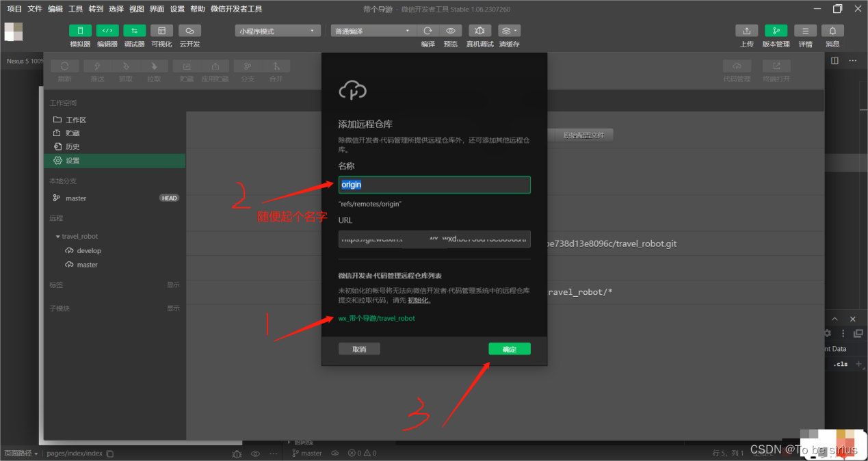Start 真机调试 real-device debugging
Screen dimensions: 868x461
(x=479, y=31)
